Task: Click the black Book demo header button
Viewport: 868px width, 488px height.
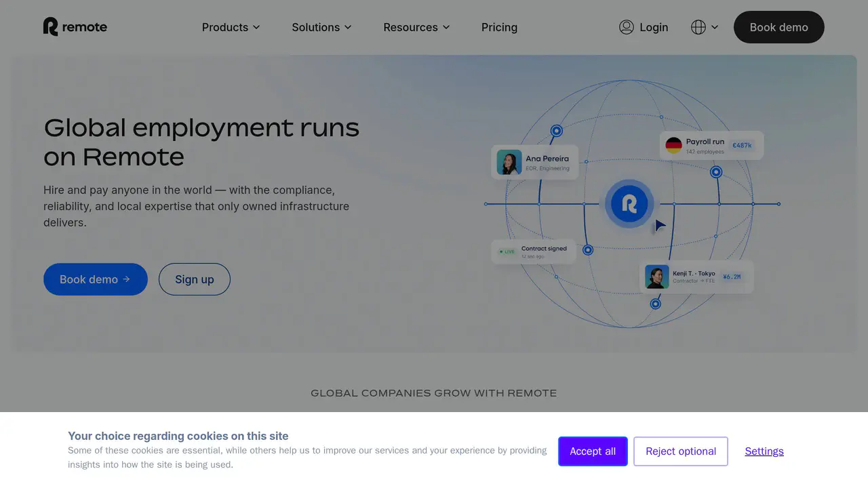Action: coord(779,27)
